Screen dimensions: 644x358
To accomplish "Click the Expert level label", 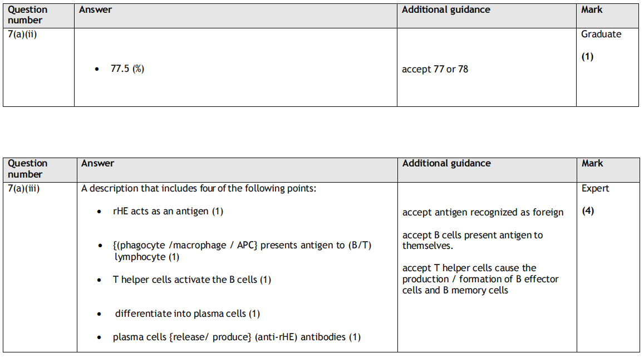I will click(x=596, y=188).
